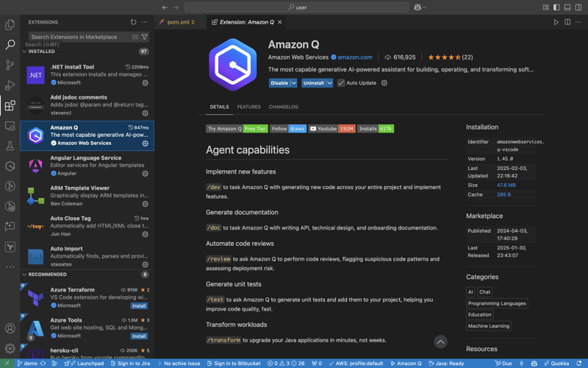Open Run and Debug view
The image size is (588, 368).
[10, 85]
